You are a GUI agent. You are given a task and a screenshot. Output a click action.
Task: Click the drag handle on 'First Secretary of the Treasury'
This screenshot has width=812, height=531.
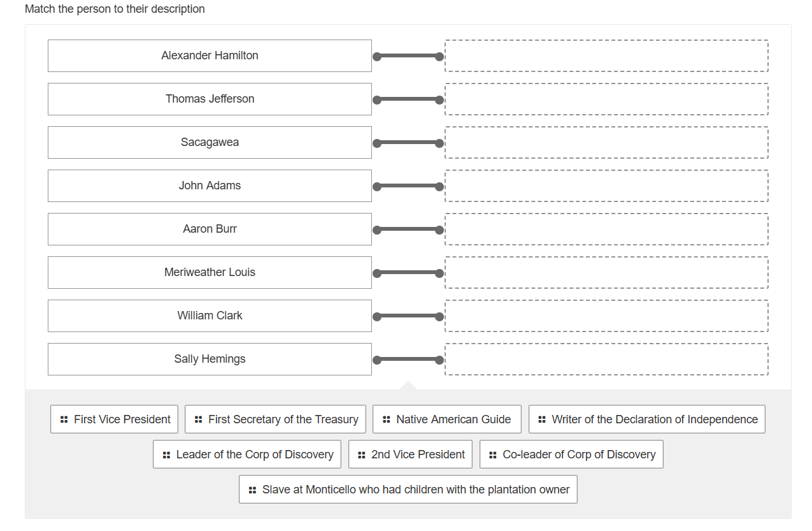[x=199, y=419]
